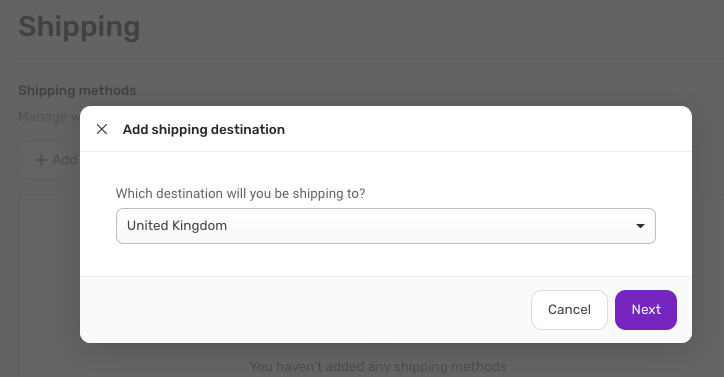Viewport: 724px width, 377px height.
Task: Click the grey dialog footer beside Cancel
Action: coord(305,310)
